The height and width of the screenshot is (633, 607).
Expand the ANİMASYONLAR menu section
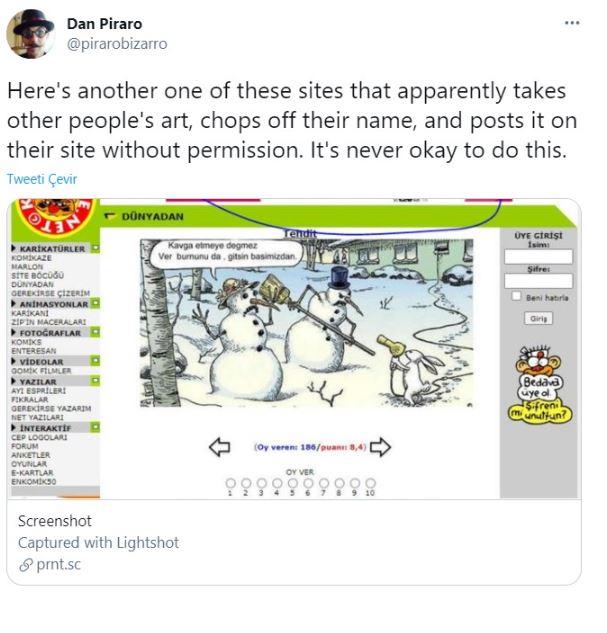point(54,304)
